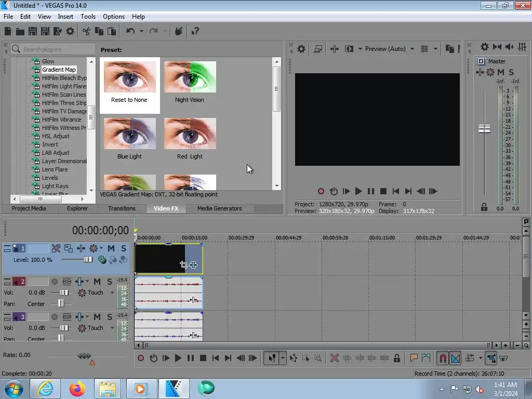532x399 pixels.
Task: Solo video track 1
Action: coord(124,248)
